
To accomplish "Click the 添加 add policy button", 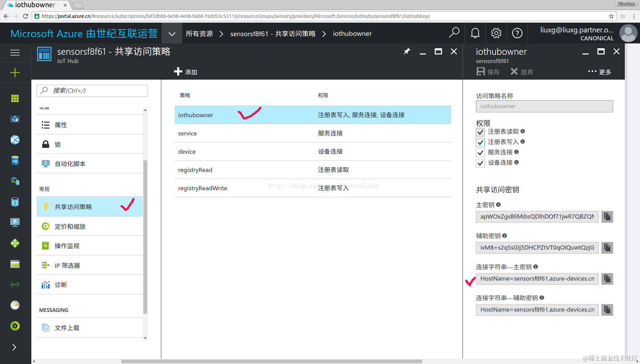I will tap(186, 72).
